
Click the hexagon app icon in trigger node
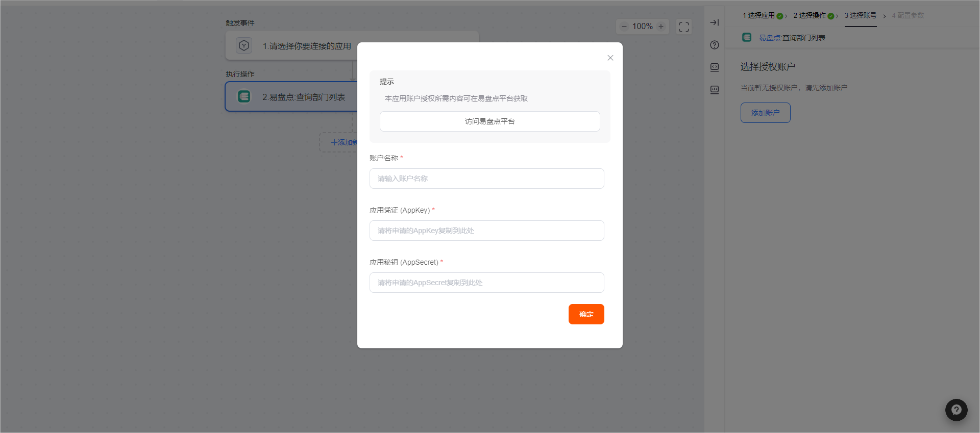[244, 45]
